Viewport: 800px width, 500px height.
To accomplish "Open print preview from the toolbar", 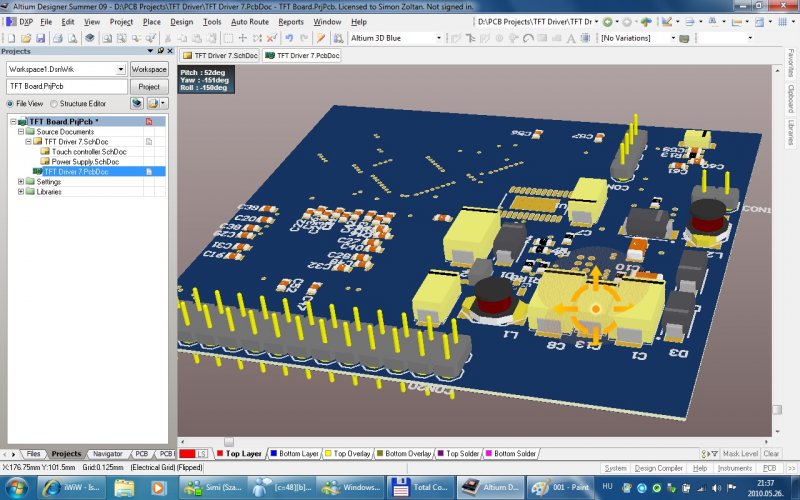I will point(72,38).
